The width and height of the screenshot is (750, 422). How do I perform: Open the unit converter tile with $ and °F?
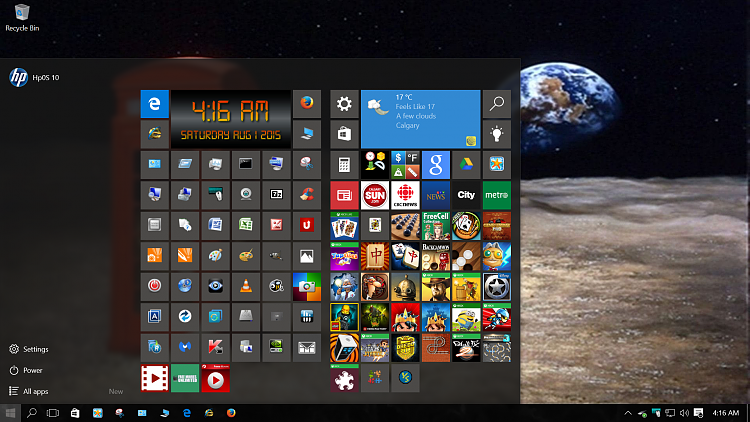click(405, 165)
